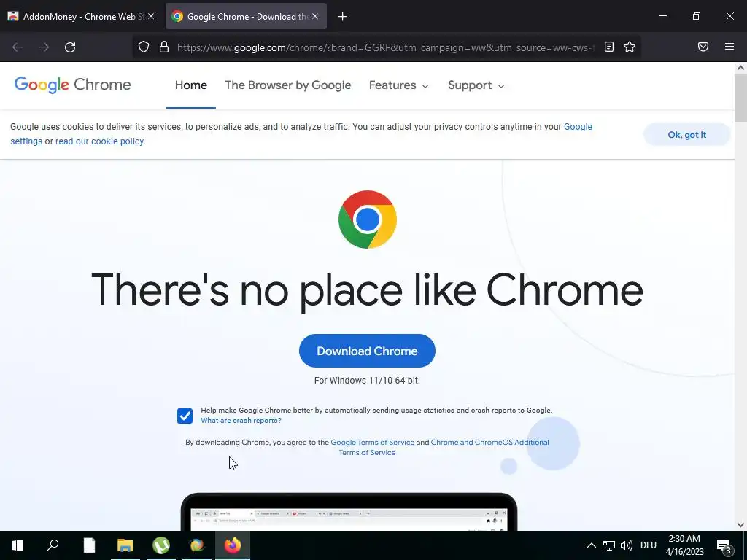Viewport: 747px width, 560px height.
Task: Open Google Terms of Service link
Action: (373, 443)
